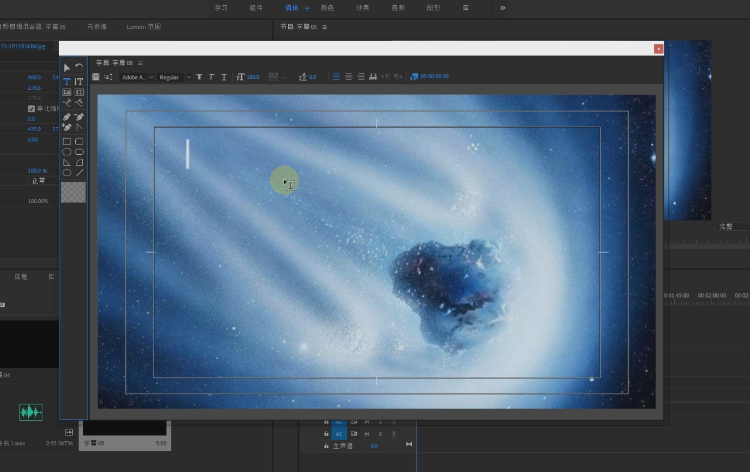This screenshot has height=472, width=750.
Task: Open the Adobe font family dropdown
Action: pyautogui.click(x=136, y=77)
